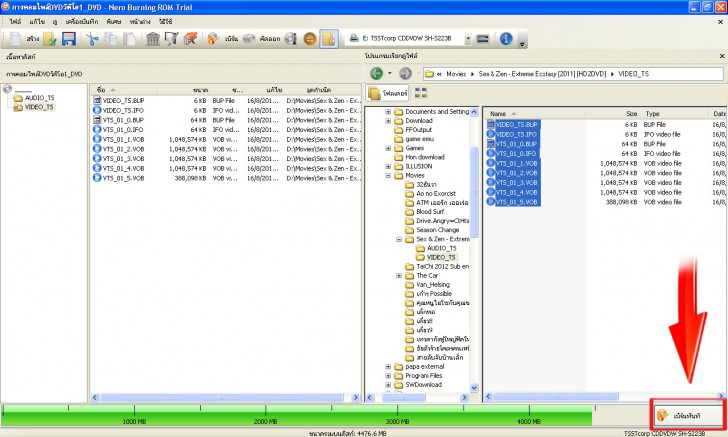
Task: Click the green Back arrow in file browser
Action: tap(376, 74)
